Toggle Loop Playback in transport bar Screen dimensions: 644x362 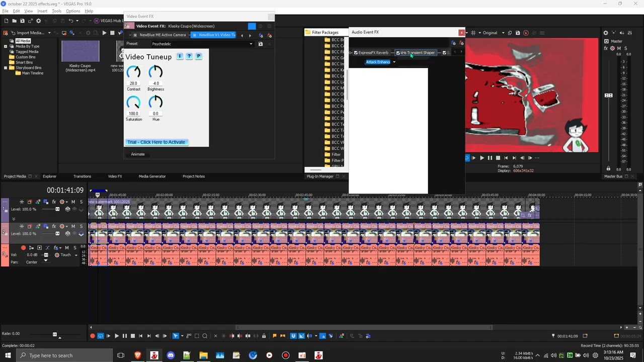coord(101,336)
